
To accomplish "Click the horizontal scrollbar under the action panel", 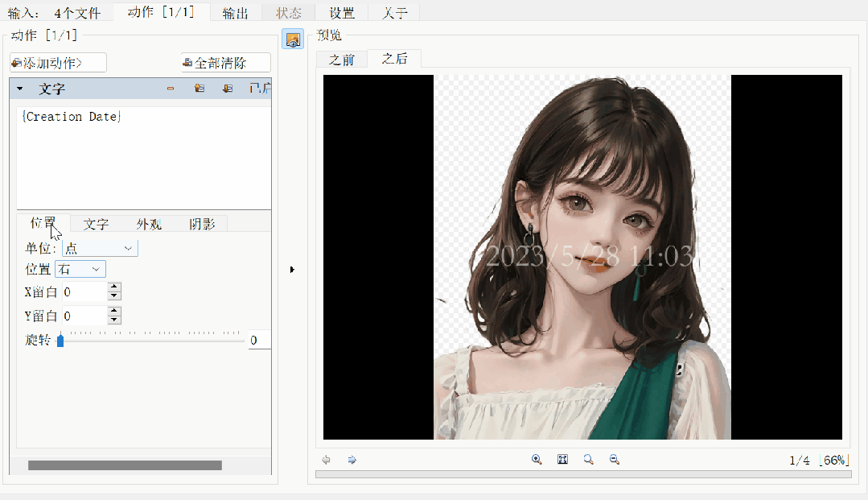I will (125, 465).
